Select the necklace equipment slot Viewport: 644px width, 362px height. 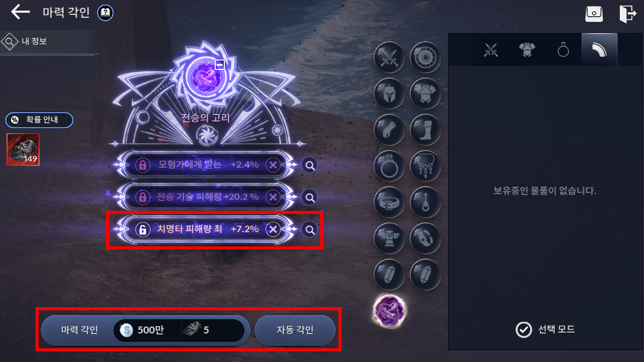click(425, 166)
